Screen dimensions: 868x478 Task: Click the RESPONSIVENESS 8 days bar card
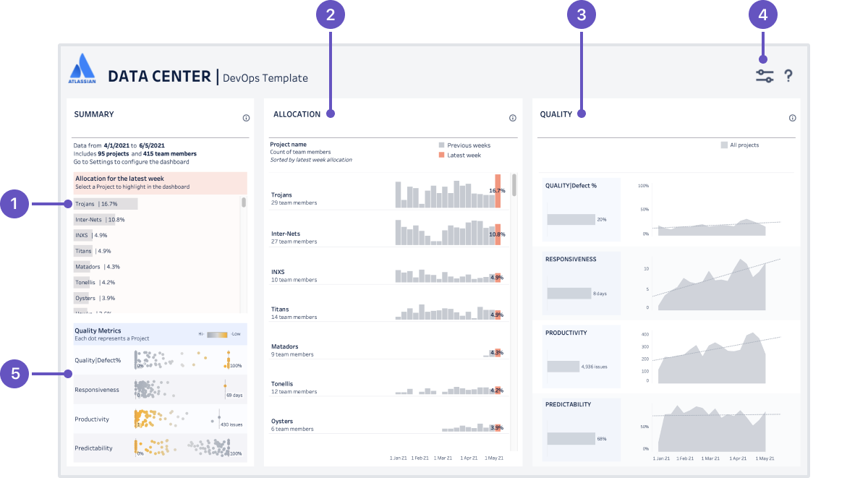pyautogui.click(x=582, y=283)
